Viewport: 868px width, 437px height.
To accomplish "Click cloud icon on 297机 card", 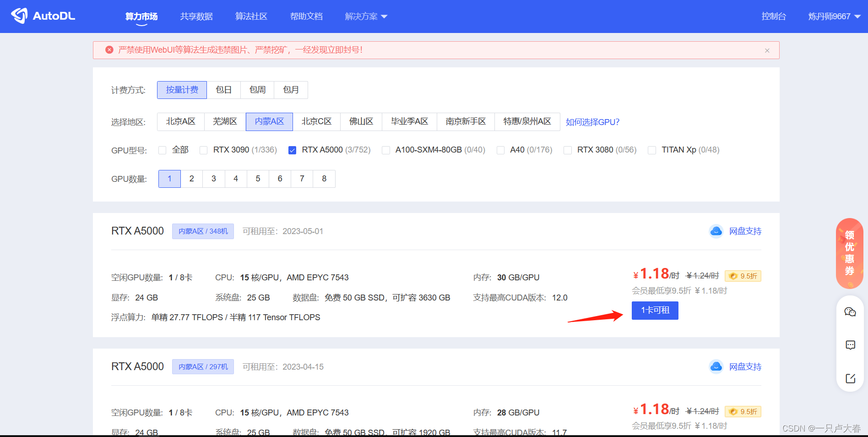I will click(716, 366).
